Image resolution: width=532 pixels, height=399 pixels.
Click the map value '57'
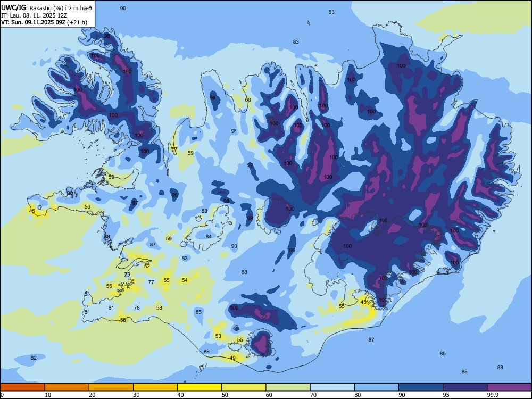pos(174,149)
